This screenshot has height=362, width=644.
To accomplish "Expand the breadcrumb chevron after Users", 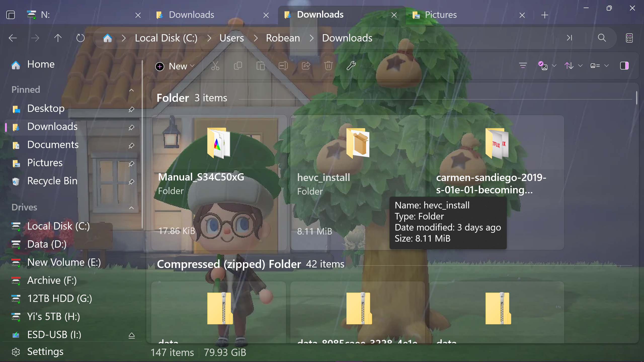I will 255,38.
